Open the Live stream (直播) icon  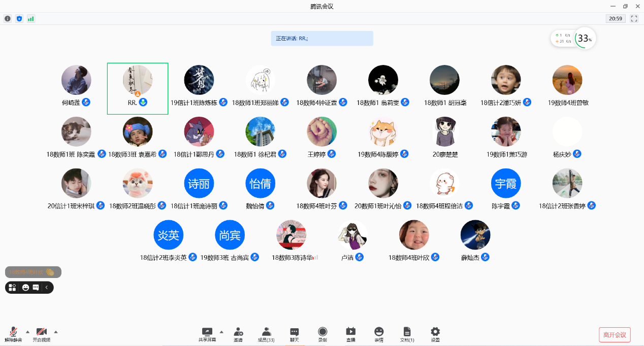[350, 334]
